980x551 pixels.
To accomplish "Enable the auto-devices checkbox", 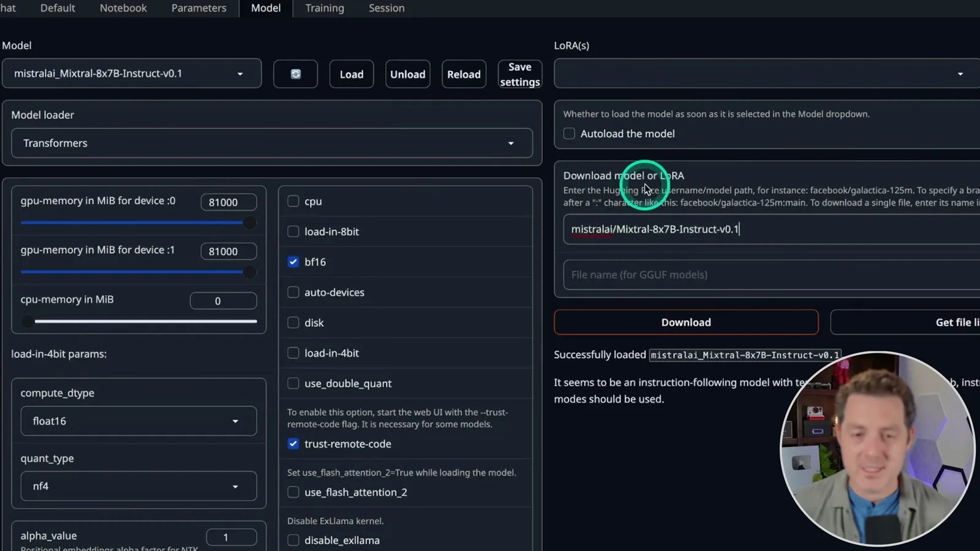I will coord(293,292).
